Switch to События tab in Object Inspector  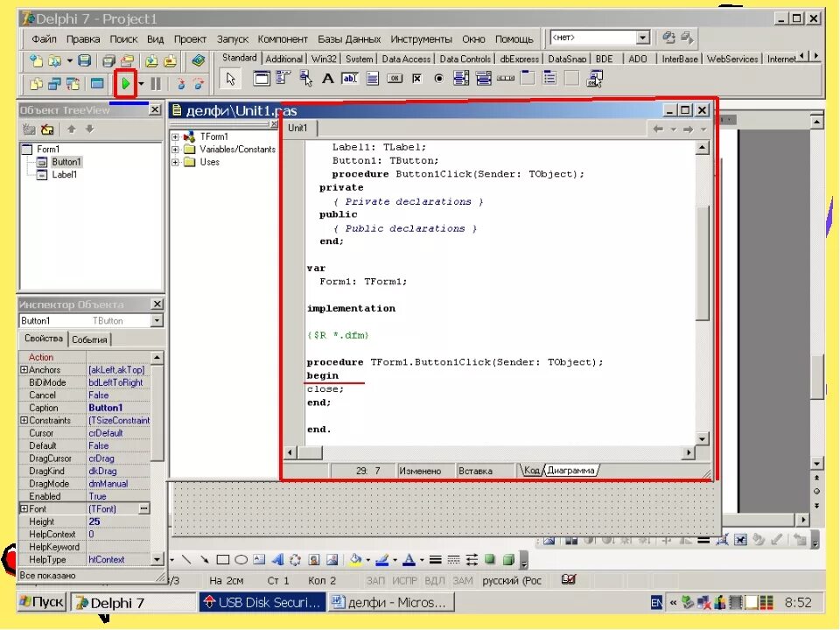(89, 339)
